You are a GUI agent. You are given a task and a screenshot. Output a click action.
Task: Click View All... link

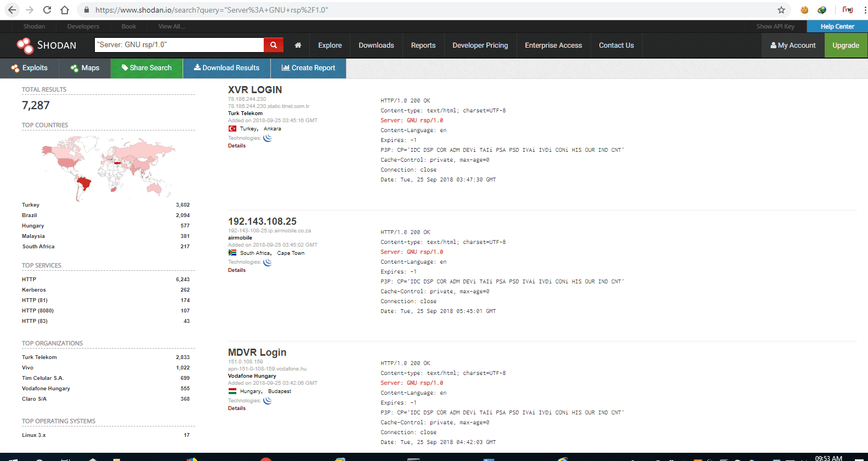pyautogui.click(x=172, y=26)
